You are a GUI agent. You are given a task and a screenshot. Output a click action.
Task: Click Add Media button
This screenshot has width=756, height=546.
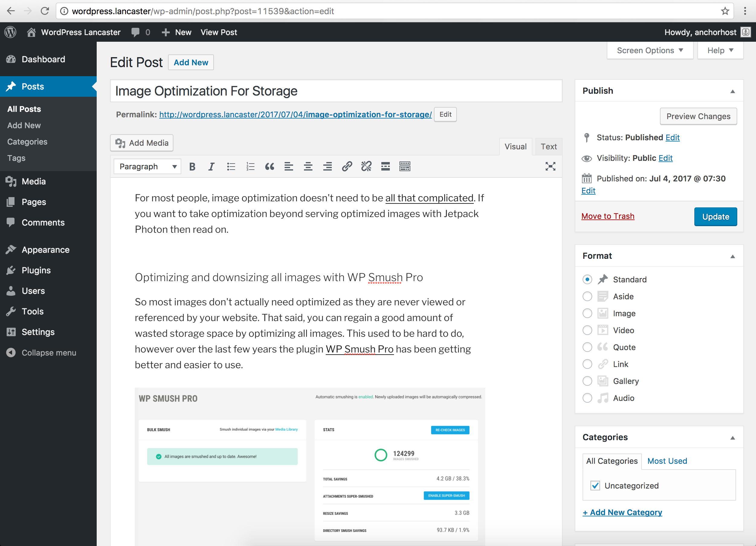[x=142, y=143]
